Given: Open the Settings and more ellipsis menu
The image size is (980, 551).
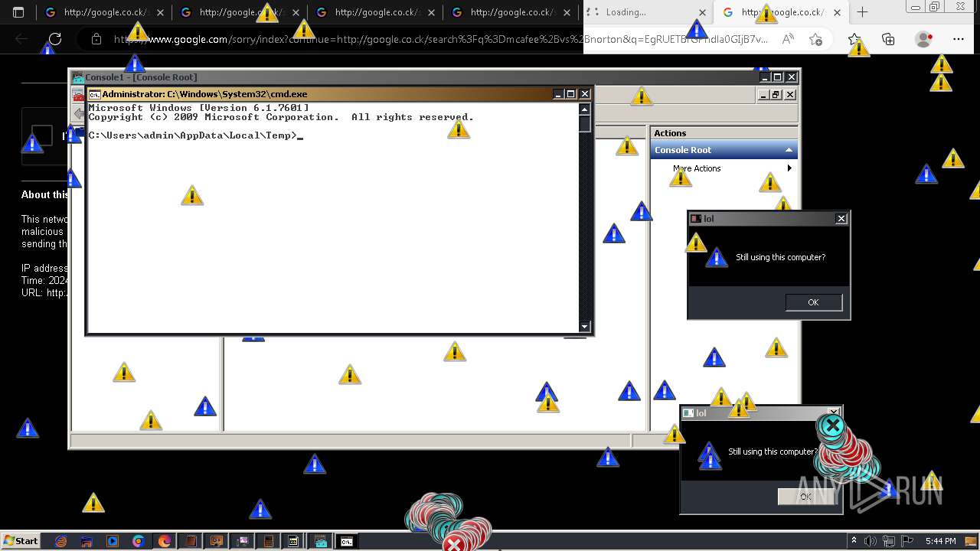Looking at the screenshot, I should click(x=959, y=39).
